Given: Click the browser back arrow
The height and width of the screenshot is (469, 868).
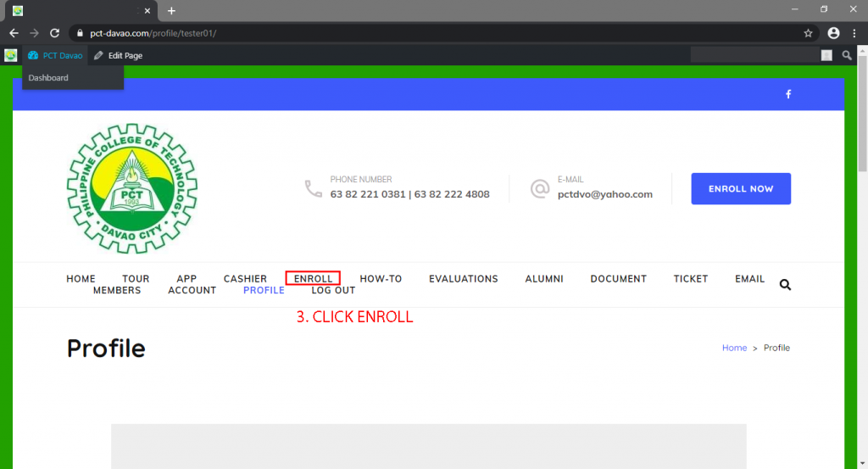Looking at the screenshot, I should pyautogui.click(x=14, y=33).
